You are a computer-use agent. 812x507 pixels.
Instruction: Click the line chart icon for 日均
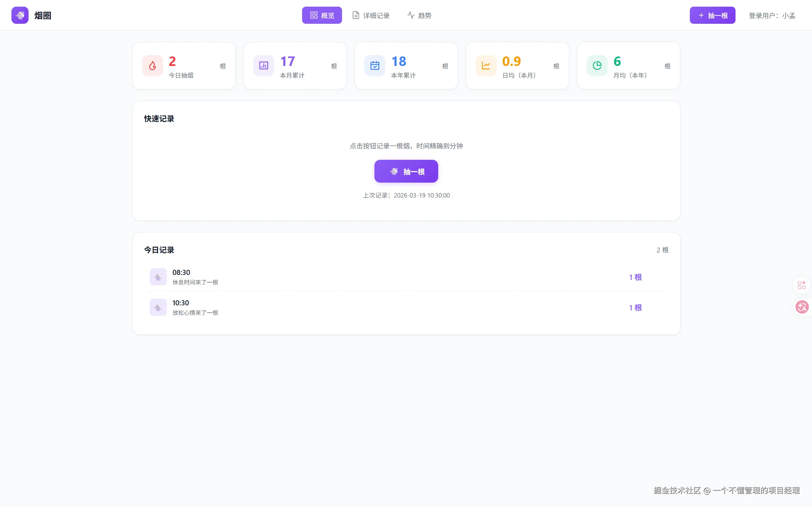point(485,65)
